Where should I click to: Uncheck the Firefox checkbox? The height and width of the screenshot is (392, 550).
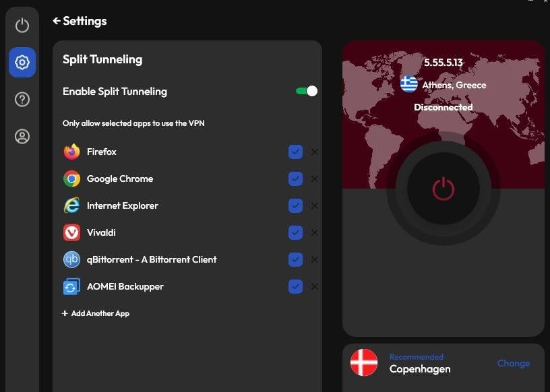(x=295, y=152)
